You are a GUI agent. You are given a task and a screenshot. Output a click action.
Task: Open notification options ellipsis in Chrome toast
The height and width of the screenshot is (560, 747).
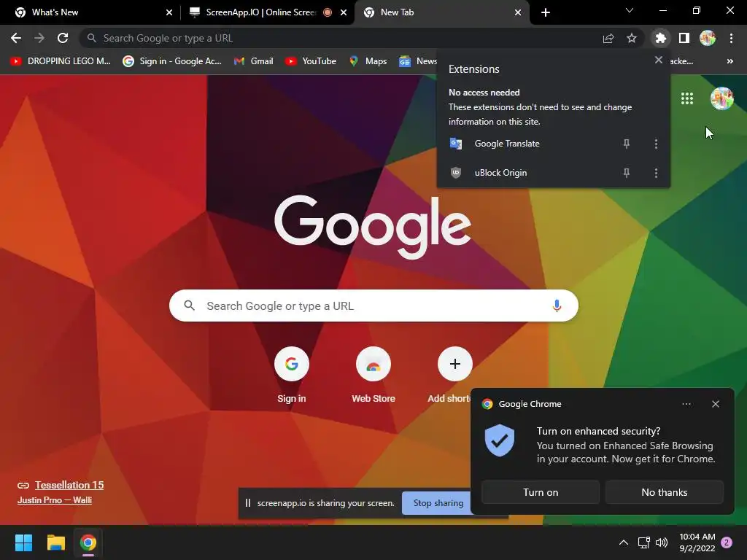686,404
